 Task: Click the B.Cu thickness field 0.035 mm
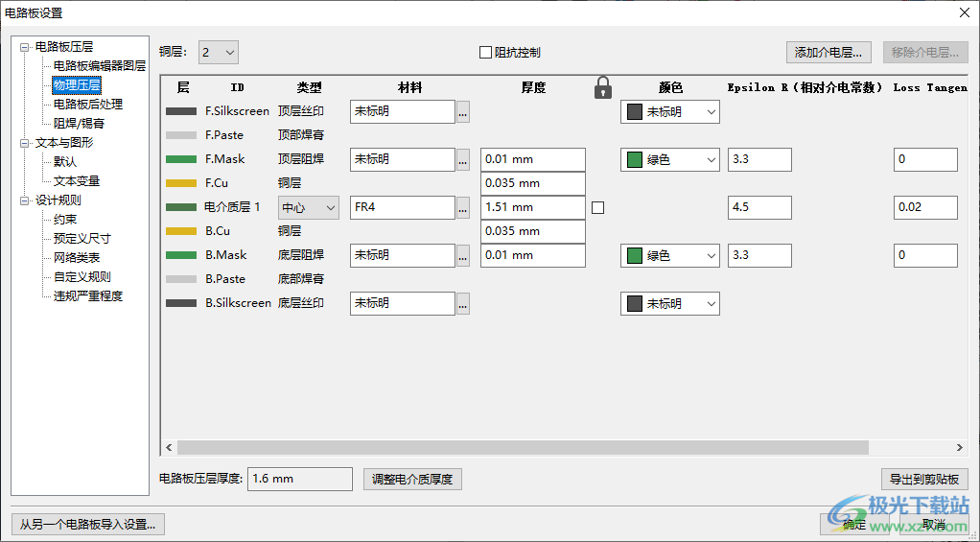533,231
